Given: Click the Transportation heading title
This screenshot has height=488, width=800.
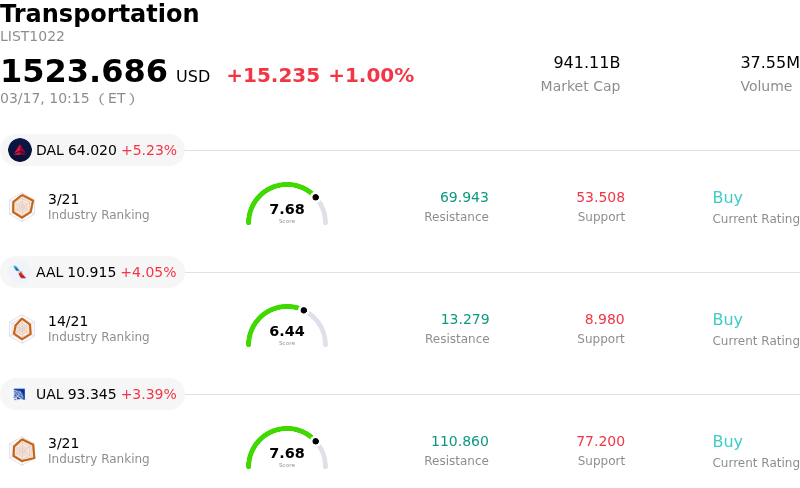Looking at the screenshot, I should 100,14.
